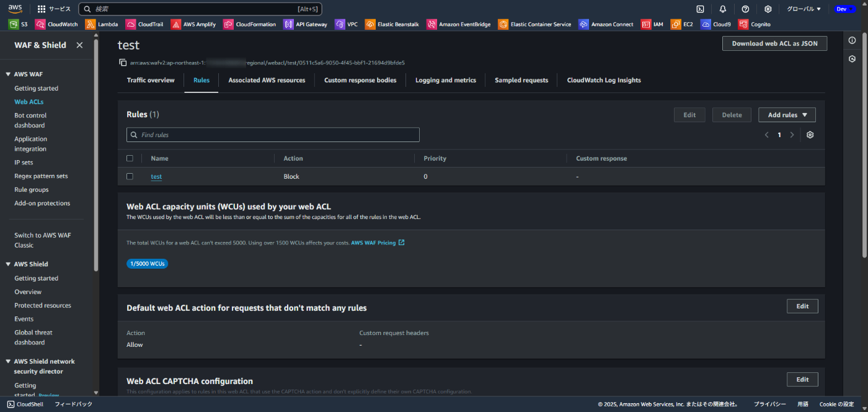
Task: Open the clock icon on the right edge
Action: point(852,59)
